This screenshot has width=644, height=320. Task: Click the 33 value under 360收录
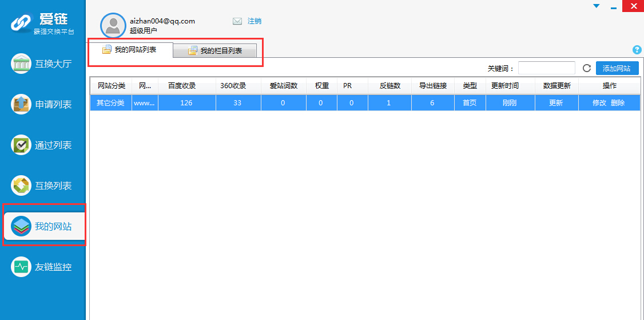[237, 103]
